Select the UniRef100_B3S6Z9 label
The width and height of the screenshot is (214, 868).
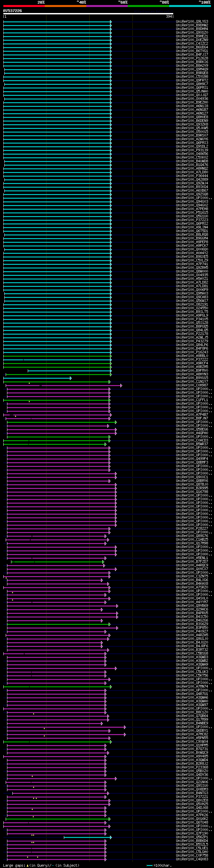coord(192,625)
